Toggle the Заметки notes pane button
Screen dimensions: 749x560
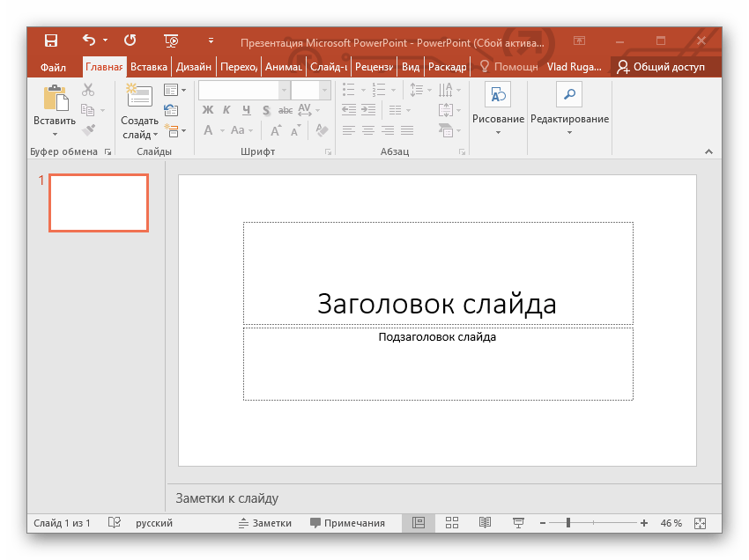pos(265,523)
